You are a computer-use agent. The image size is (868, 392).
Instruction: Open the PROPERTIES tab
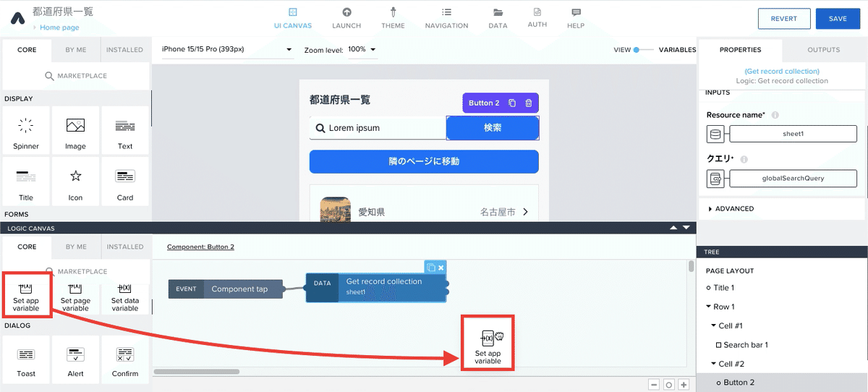740,50
